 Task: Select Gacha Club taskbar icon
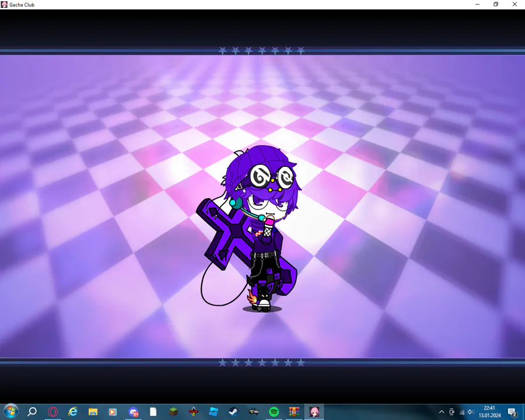[x=314, y=412]
